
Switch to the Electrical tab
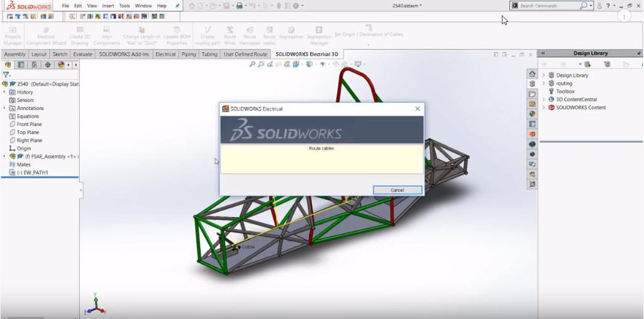click(x=165, y=54)
